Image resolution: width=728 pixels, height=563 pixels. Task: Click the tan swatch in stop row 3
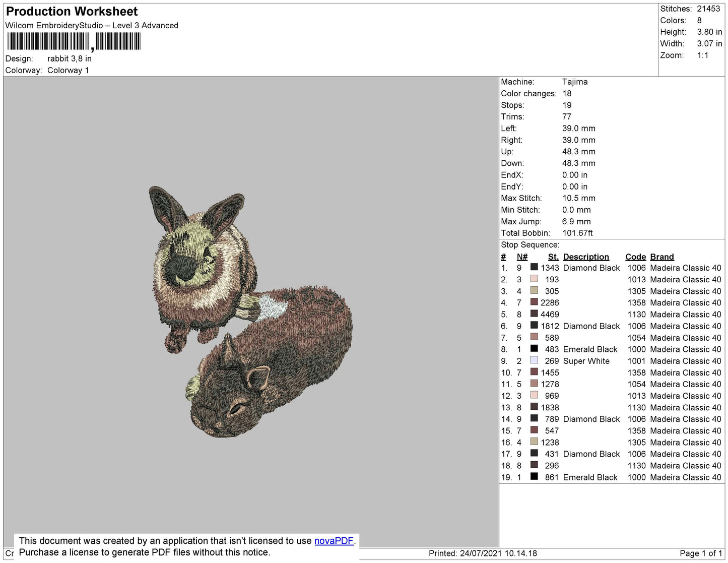pyautogui.click(x=534, y=290)
